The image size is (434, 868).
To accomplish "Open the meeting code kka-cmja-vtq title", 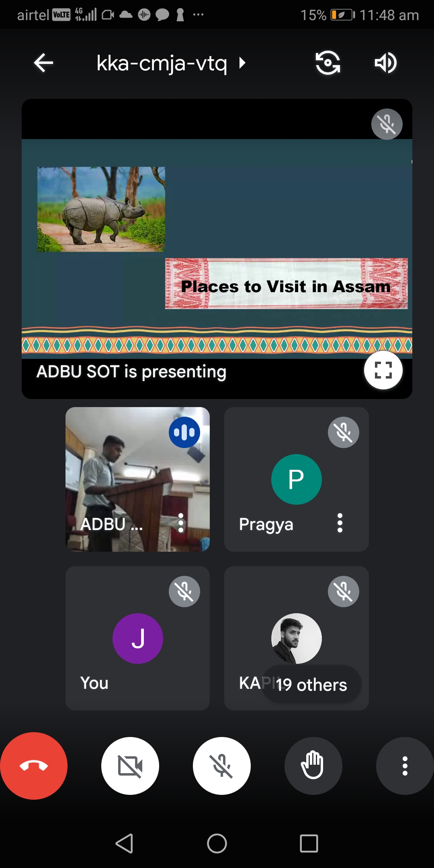I will tap(162, 63).
